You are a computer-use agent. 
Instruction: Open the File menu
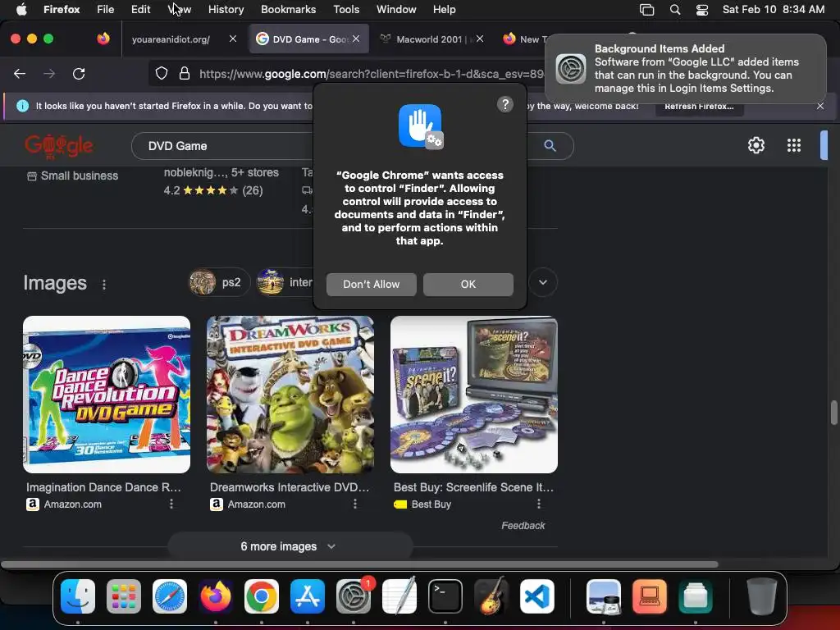105,9
